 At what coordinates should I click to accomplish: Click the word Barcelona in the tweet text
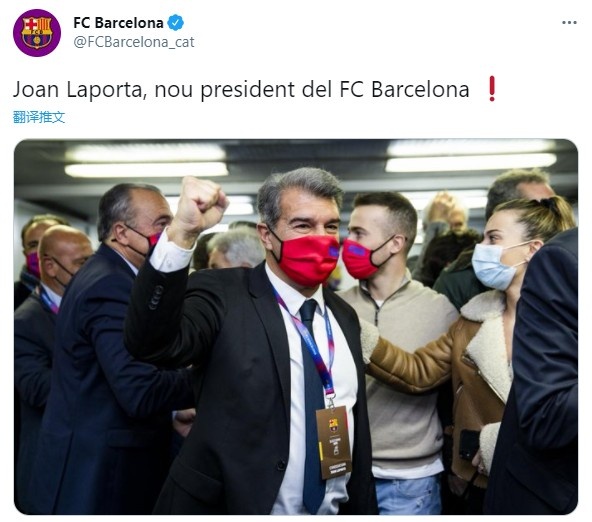point(420,90)
